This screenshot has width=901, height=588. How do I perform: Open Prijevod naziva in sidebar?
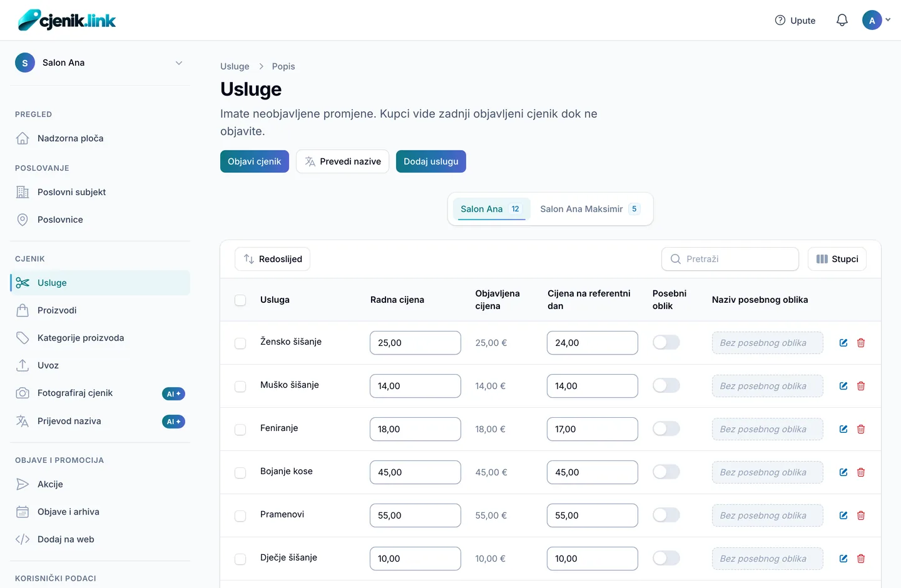tap(100, 421)
